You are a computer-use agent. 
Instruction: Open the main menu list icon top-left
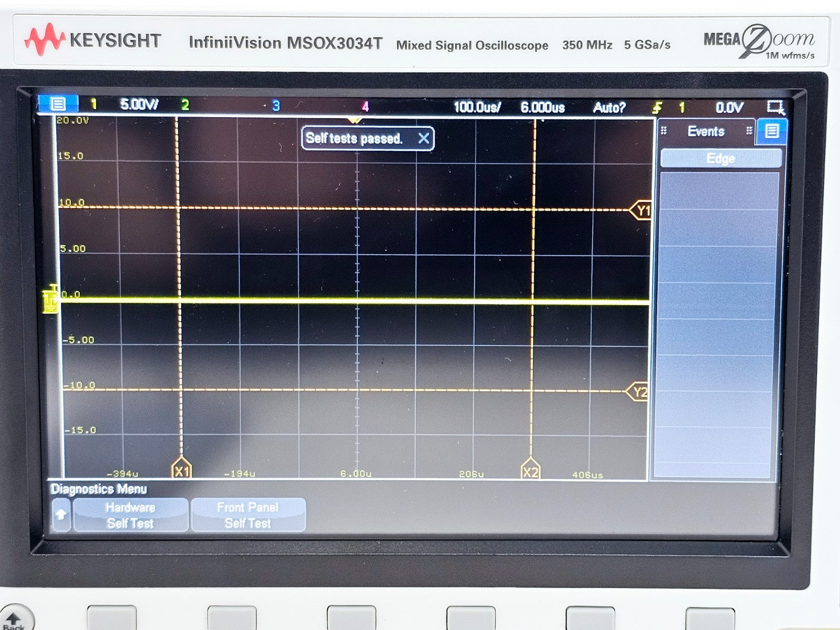coord(59,105)
